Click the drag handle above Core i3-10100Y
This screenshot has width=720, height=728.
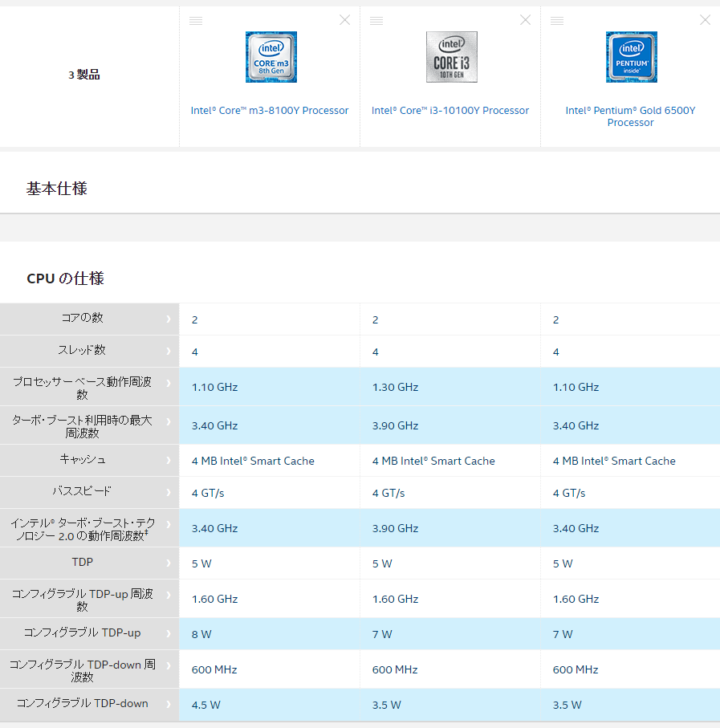pos(376,21)
